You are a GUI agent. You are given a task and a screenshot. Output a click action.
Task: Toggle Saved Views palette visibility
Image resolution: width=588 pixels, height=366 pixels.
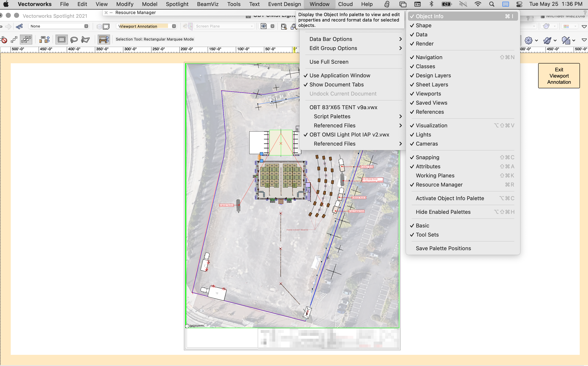431,103
